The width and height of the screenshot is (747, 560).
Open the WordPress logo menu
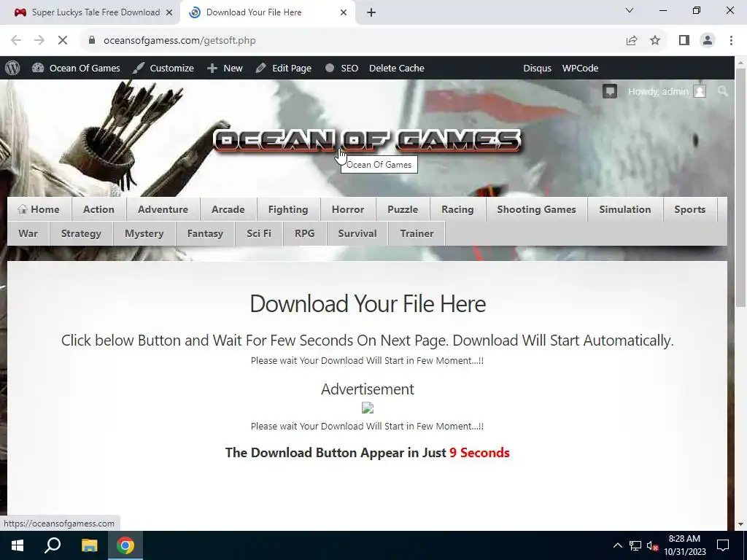12,68
